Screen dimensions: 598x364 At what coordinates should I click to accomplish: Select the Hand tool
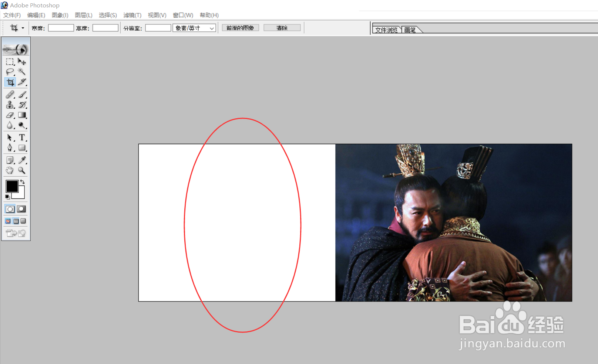10,170
